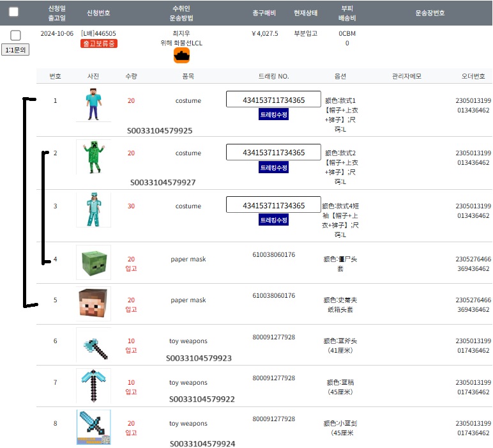Click the small diamond sword toy image

coord(93,427)
